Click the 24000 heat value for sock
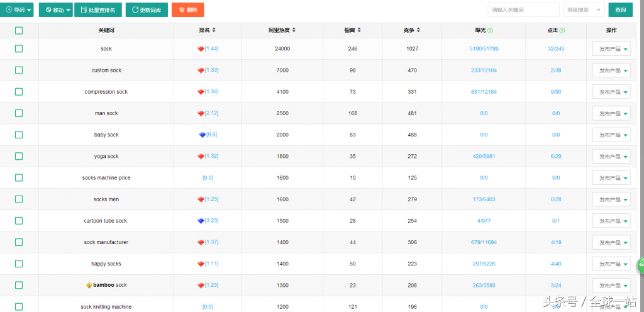Screen dimensions: 644x312 [x=282, y=49]
